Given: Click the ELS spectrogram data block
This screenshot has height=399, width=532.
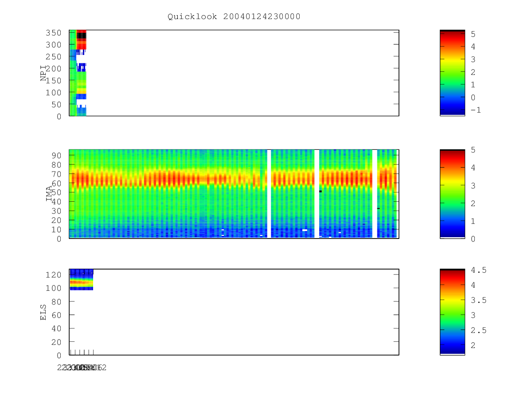Looking at the screenshot, I should [x=81, y=280].
